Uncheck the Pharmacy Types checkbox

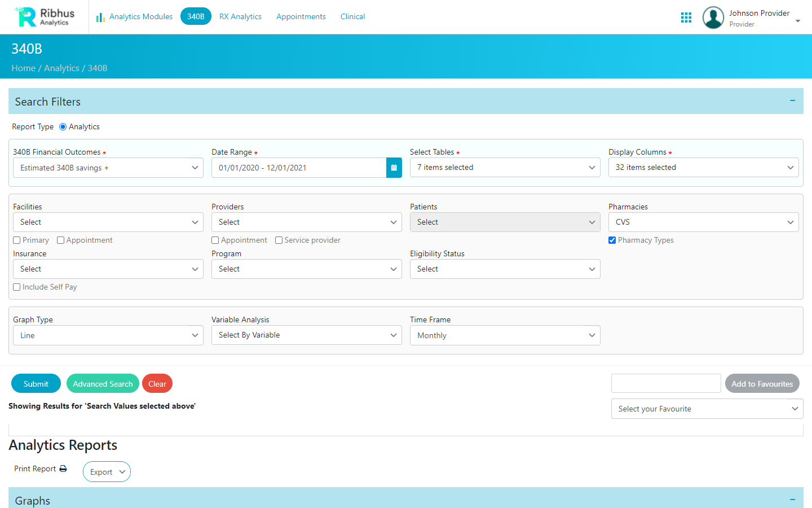click(612, 240)
